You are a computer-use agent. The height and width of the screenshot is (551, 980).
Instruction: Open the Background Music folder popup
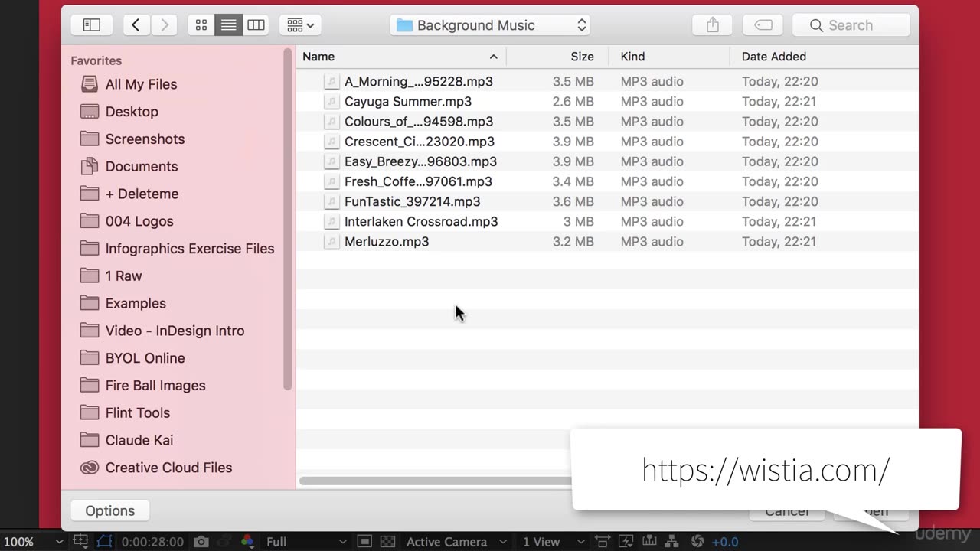[491, 25]
